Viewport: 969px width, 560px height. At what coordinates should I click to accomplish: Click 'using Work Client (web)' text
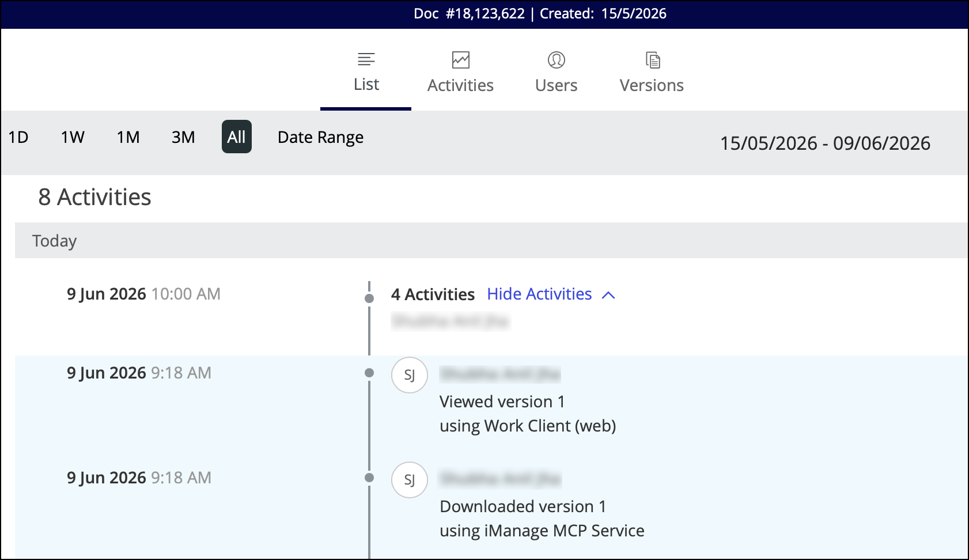tap(528, 426)
